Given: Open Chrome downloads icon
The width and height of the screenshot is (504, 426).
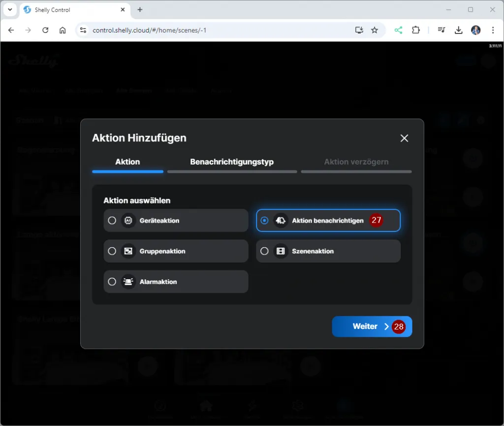Looking at the screenshot, I should tap(459, 30).
